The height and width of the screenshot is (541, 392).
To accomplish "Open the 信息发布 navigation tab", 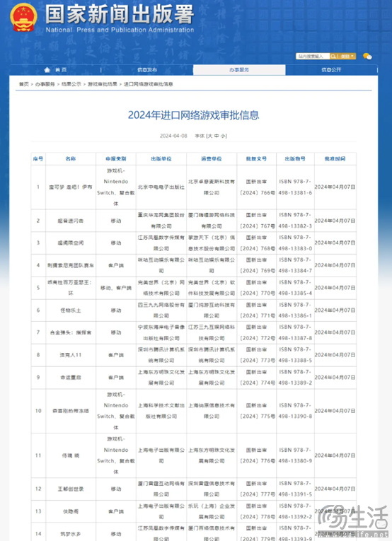I will pyautogui.click(x=147, y=70).
